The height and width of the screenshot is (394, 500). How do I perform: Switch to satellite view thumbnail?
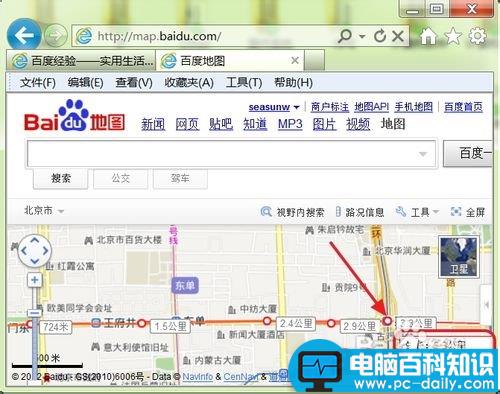coord(459,257)
